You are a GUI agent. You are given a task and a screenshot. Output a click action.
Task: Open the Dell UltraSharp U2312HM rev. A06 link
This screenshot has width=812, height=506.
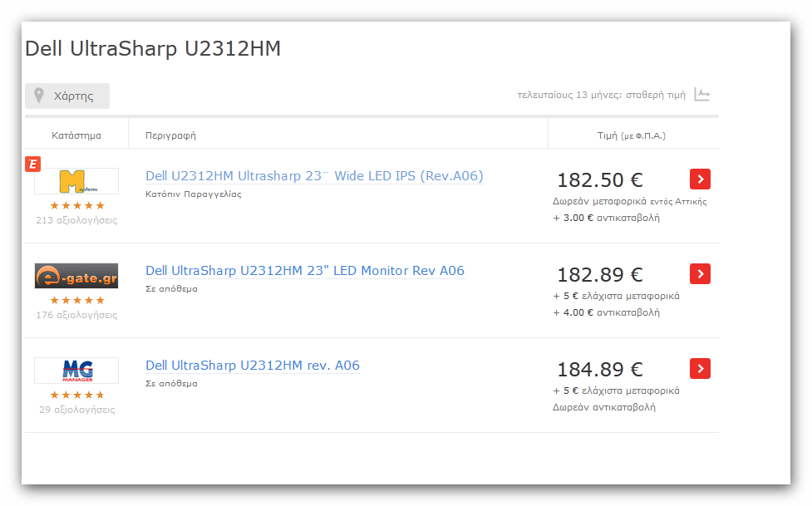(x=253, y=366)
